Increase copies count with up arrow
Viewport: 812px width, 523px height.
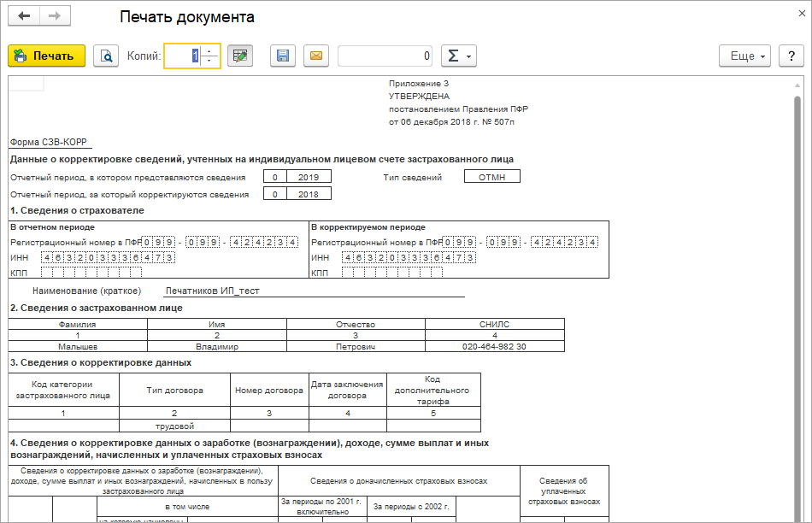coord(209,51)
